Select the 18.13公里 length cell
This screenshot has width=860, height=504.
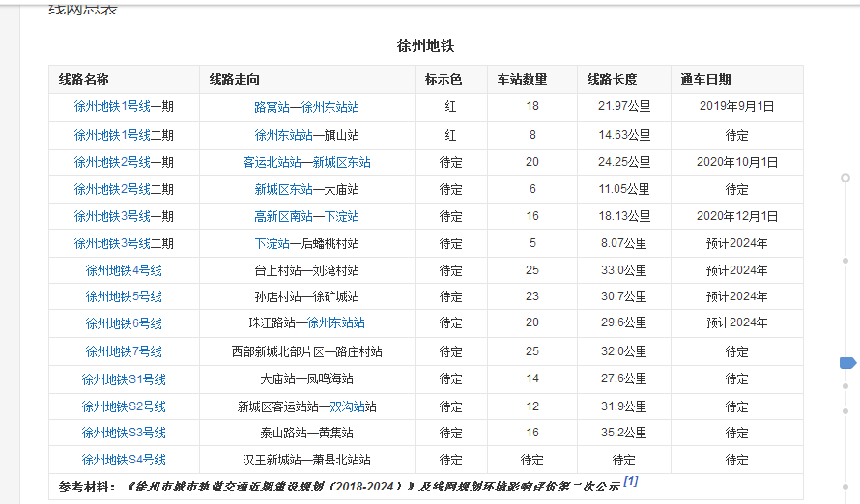[624, 216]
